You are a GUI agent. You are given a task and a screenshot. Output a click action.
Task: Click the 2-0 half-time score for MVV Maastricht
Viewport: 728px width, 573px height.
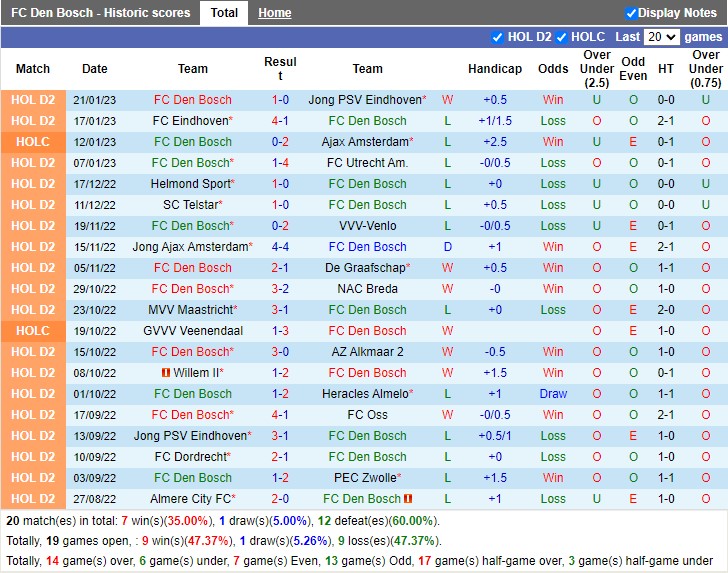coord(666,310)
